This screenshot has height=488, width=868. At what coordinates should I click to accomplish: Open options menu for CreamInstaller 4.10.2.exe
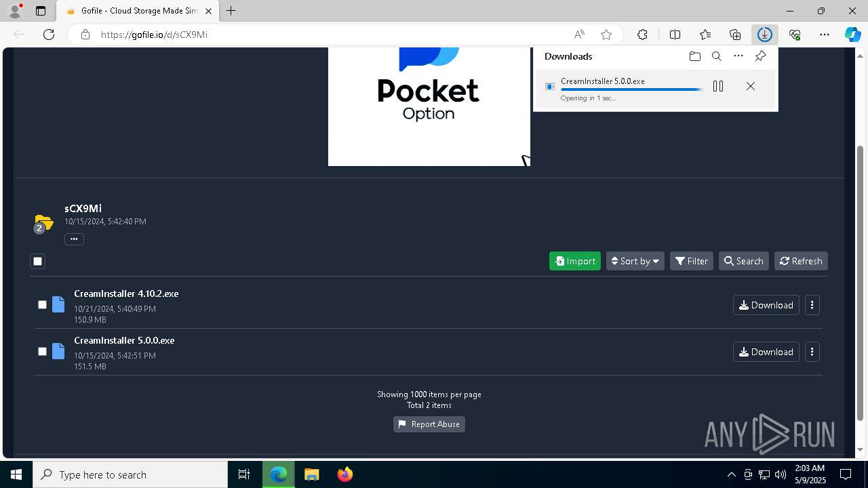coord(812,305)
